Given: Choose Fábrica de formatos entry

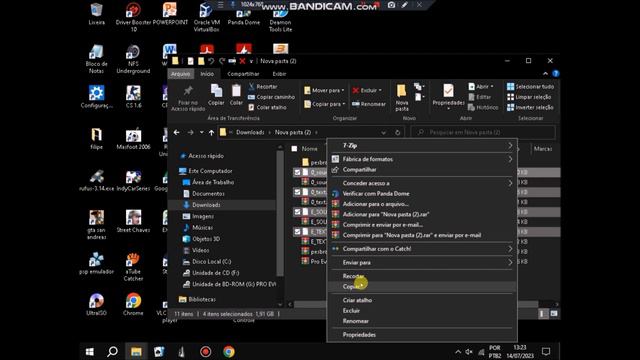Looking at the screenshot, I should point(422,159).
